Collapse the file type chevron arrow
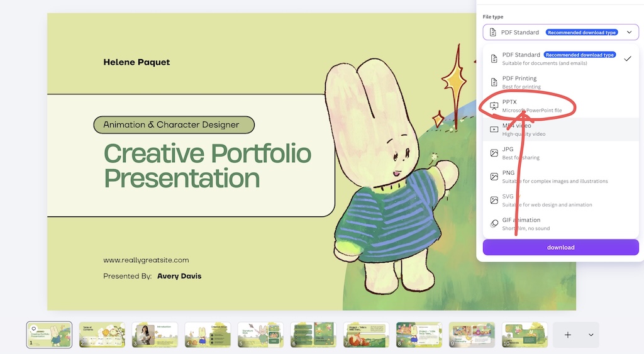Viewport: 644px width, 354px height. point(629,32)
